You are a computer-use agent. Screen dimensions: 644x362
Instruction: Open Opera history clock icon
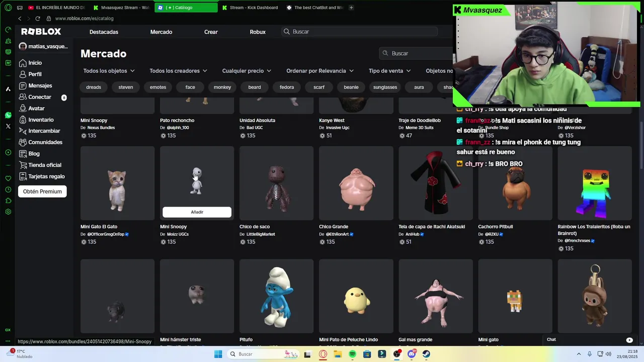click(x=8, y=190)
